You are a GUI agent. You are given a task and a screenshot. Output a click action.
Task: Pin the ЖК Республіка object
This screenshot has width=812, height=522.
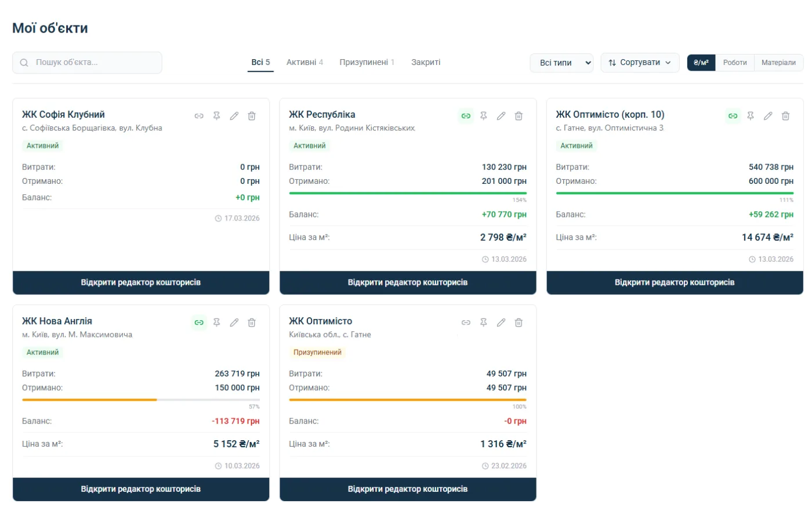coord(483,116)
